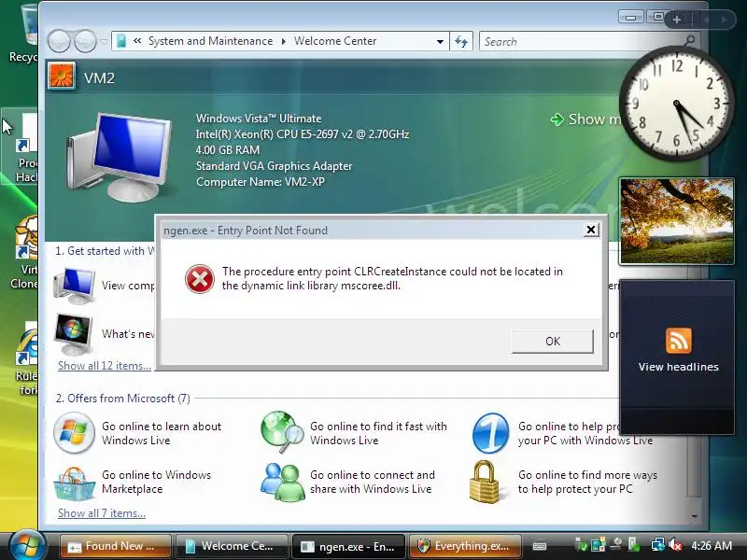Click the autumn tree slideshow gadget

676,221
